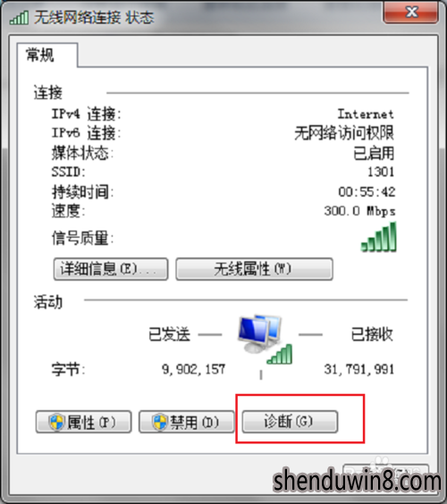Click the 持续时间 value 00:55:42

pos(367,192)
